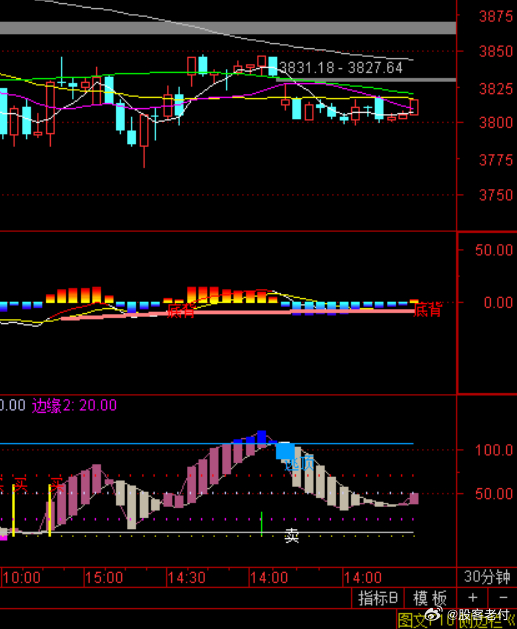Screen dimensions: 517x629
Task: Click the white 卖 sell signal label
Action: click(292, 536)
